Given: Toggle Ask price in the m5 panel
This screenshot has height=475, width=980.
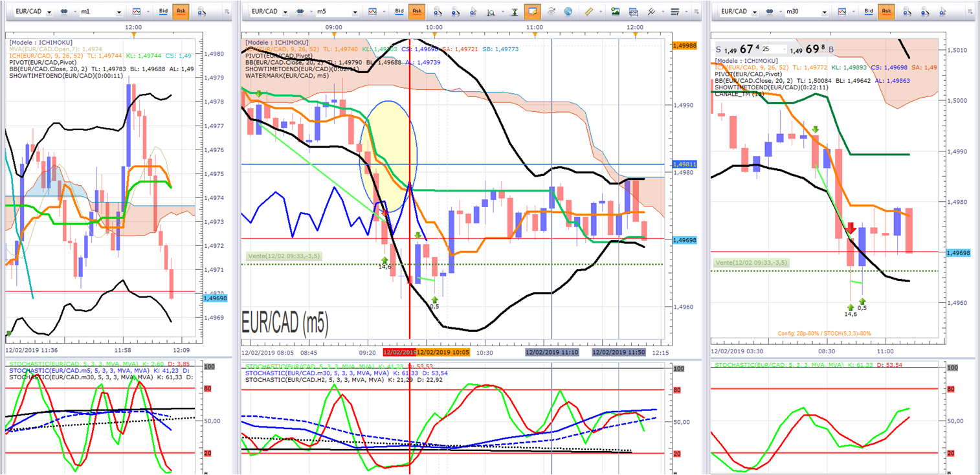Looking at the screenshot, I should pos(417,12).
